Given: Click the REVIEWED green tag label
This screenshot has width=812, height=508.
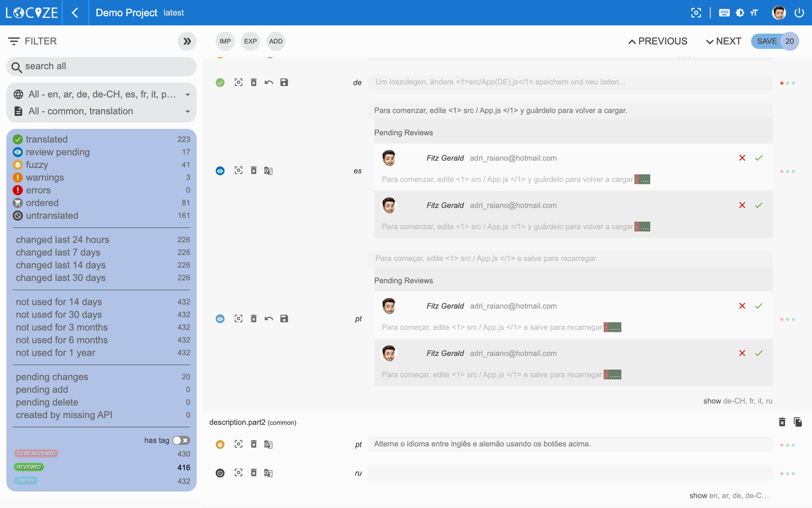Looking at the screenshot, I should 29,467.
